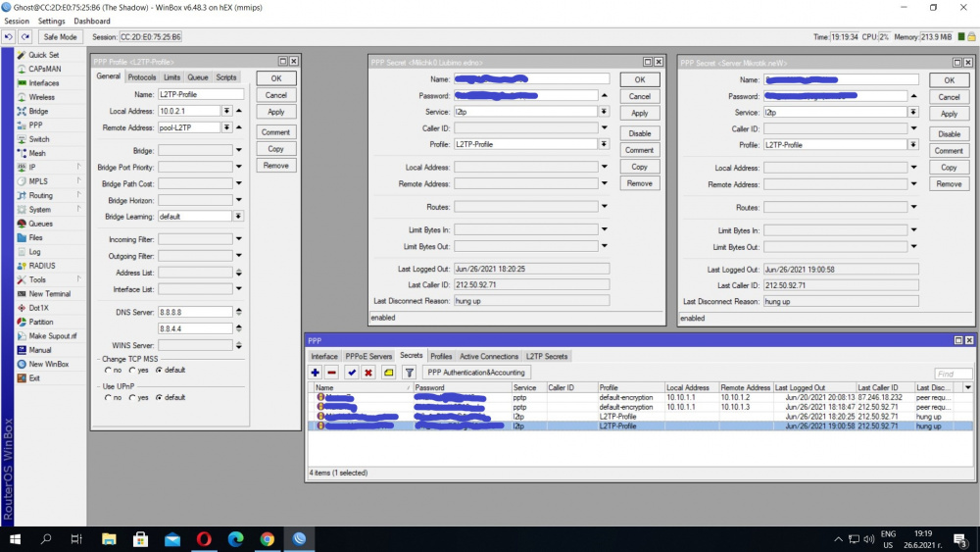Add a new PPP secret with plus icon

click(x=316, y=373)
